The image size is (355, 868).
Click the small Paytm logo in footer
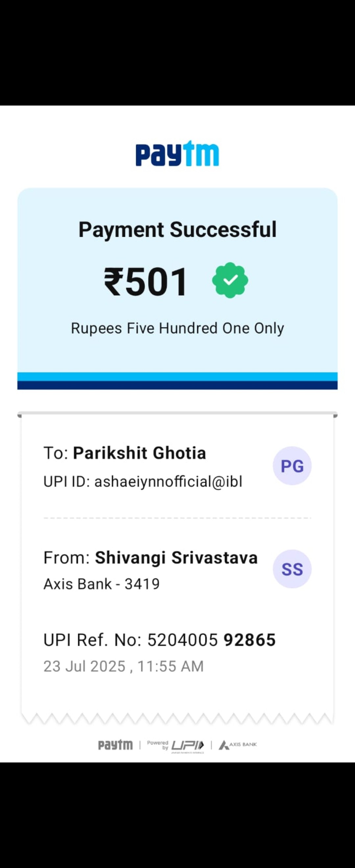[x=115, y=745]
